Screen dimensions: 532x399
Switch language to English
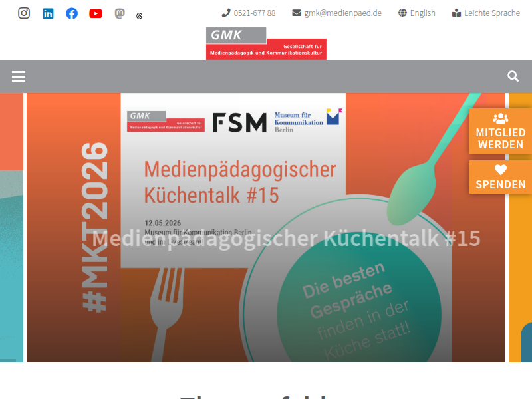tap(417, 13)
